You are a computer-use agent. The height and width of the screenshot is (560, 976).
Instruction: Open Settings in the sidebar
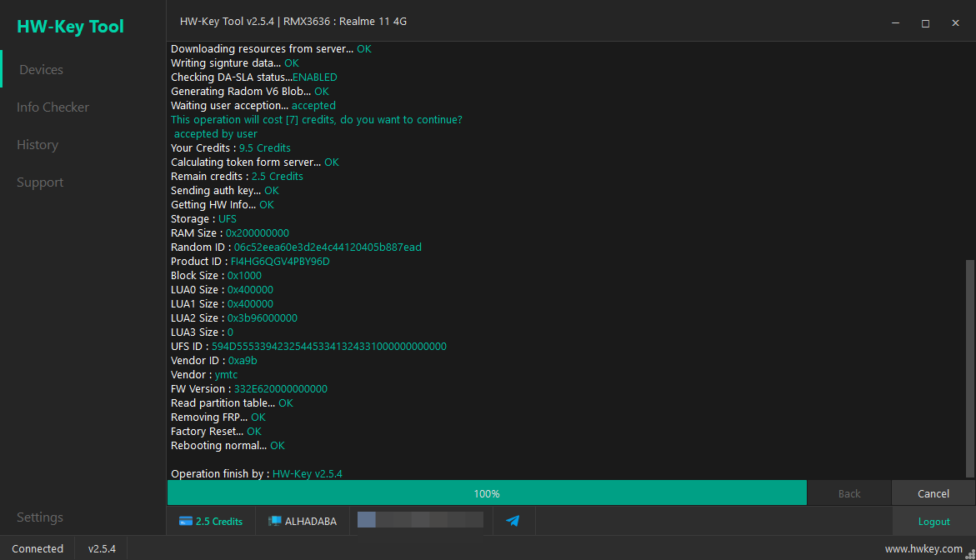(40, 517)
